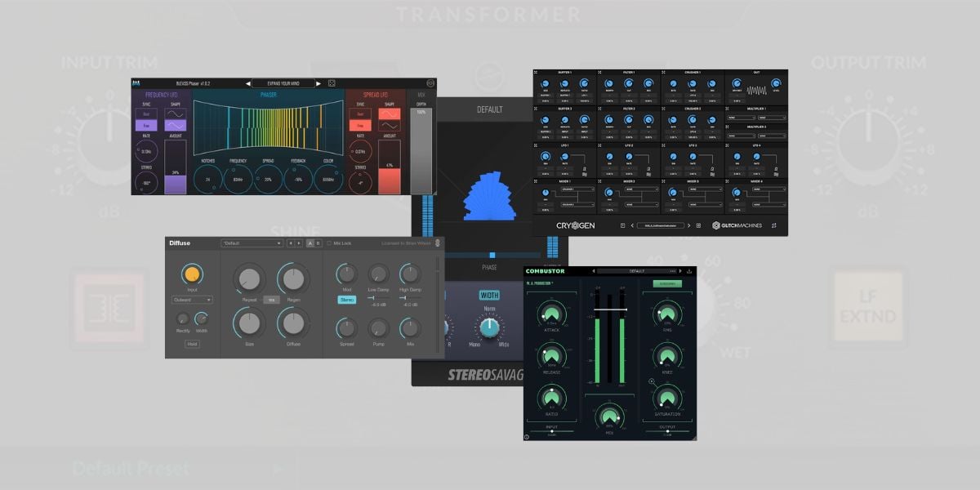
Task: Click the Mix Depth slider in Phaser
Action: click(x=421, y=147)
